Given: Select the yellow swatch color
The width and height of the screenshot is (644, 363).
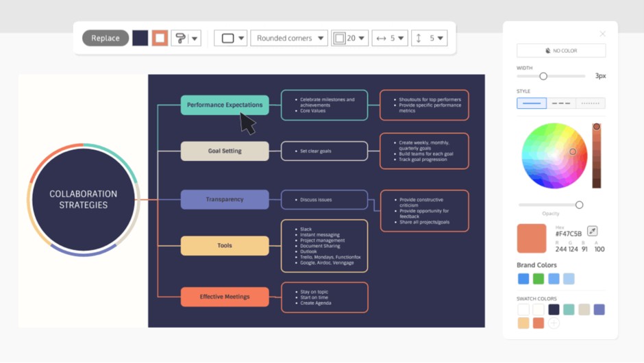Looking at the screenshot, I should pos(523,323).
